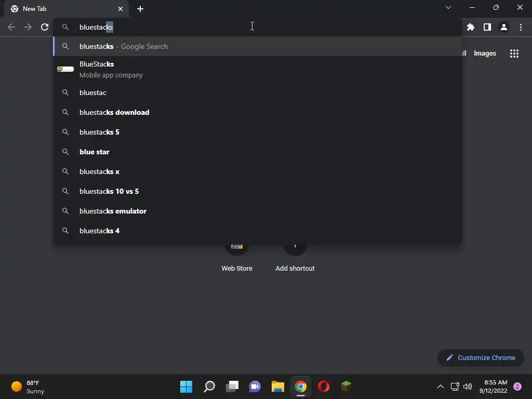This screenshot has height=399, width=532.
Task: Click the Customize Chrome button
Action: point(481,357)
